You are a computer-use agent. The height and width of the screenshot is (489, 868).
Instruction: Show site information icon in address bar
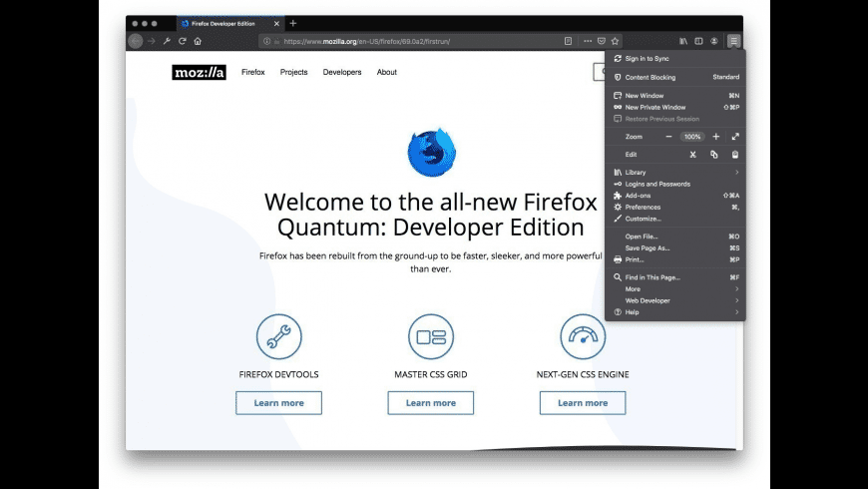(266, 41)
